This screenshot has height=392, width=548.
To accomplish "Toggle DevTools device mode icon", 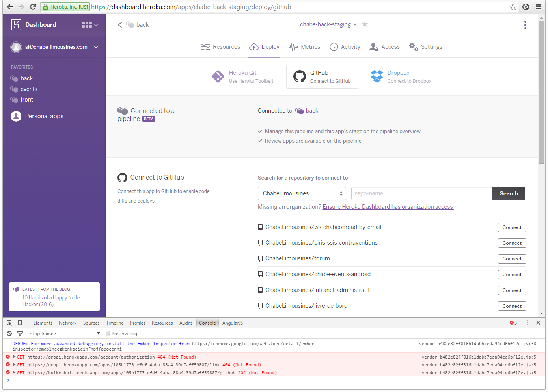I will click(x=20, y=323).
